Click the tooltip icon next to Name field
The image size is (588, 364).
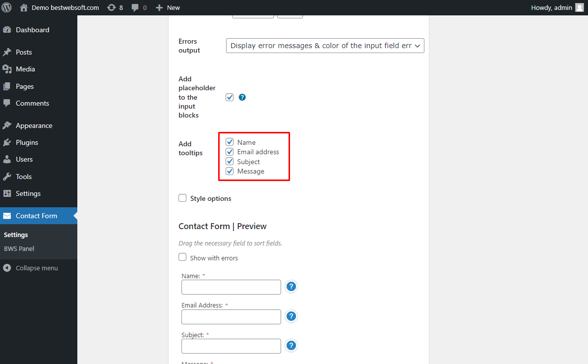[291, 287]
